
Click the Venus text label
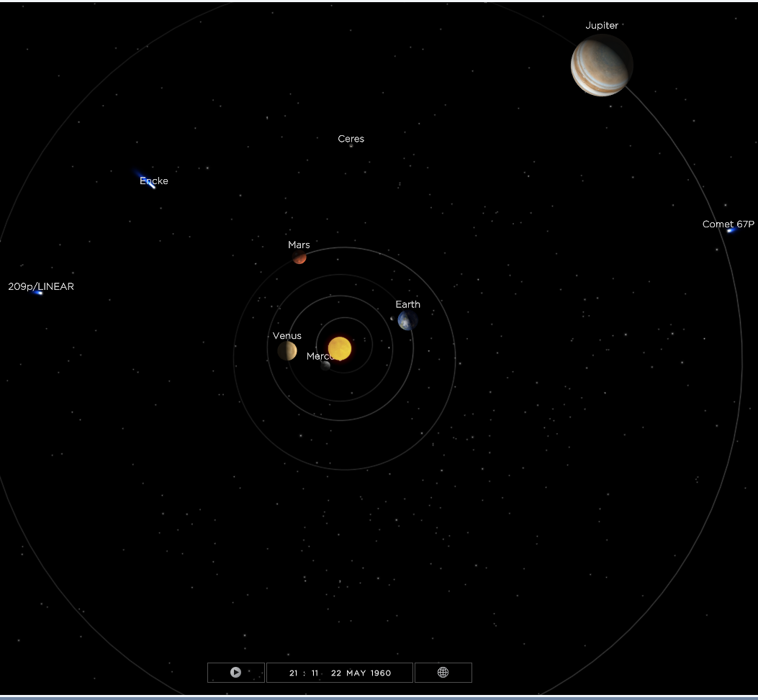[286, 336]
